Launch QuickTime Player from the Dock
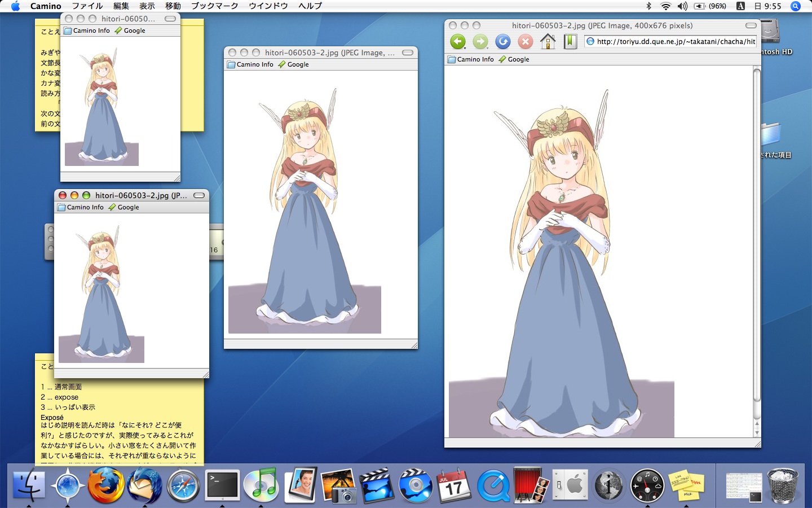This screenshot has height=508, width=812. [x=493, y=485]
